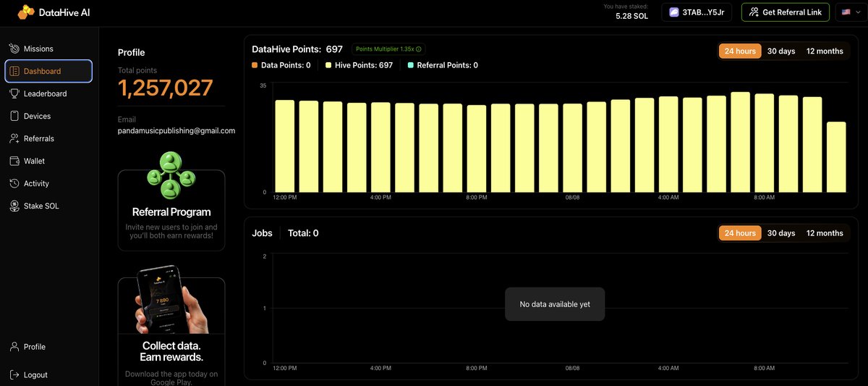Open the Missions target icon
868x386 pixels.
pyautogui.click(x=14, y=49)
